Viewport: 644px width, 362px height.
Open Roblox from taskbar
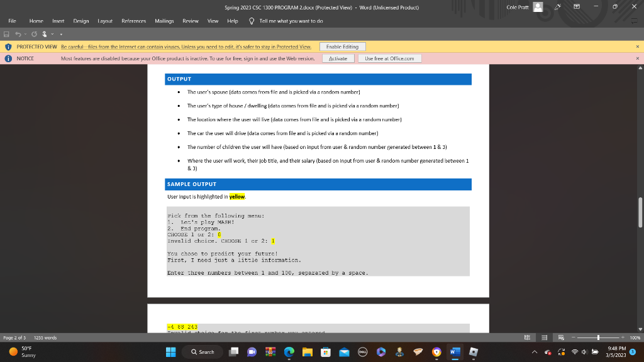pos(473,352)
